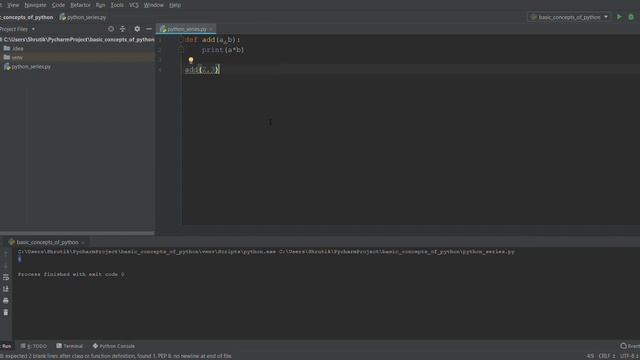Place cursor on the print(a*b) line
Image resolution: width=640 pixels, height=360 pixels.
tap(222, 50)
